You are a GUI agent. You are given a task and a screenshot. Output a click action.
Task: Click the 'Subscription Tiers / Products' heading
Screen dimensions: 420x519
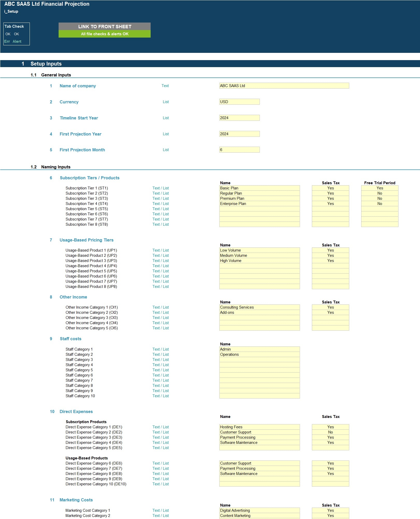click(x=89, y=178)
